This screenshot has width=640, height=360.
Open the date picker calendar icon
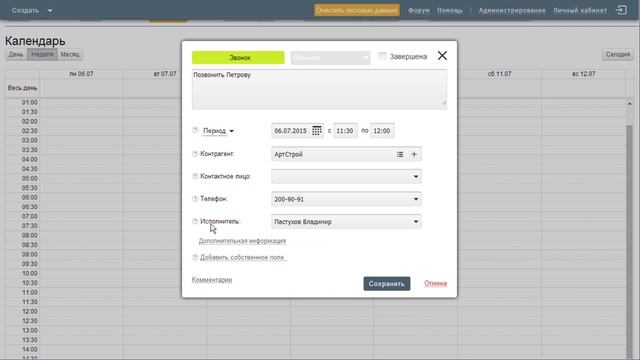tap(316, 131)
